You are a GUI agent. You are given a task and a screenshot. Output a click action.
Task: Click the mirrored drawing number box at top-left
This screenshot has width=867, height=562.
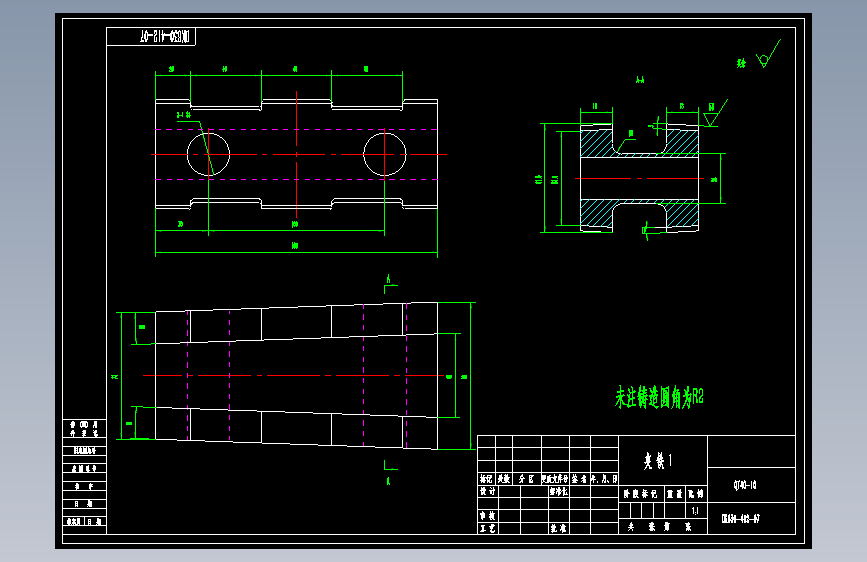coord(151,37)
